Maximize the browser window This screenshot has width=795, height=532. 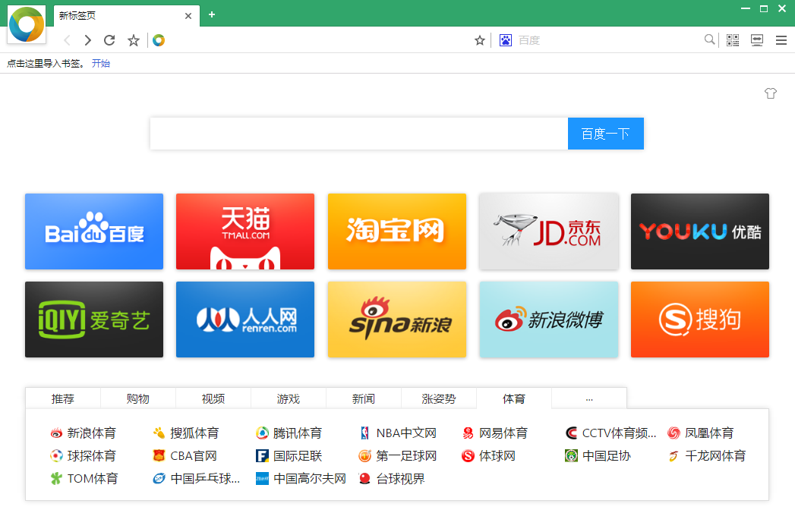(764, 8)
